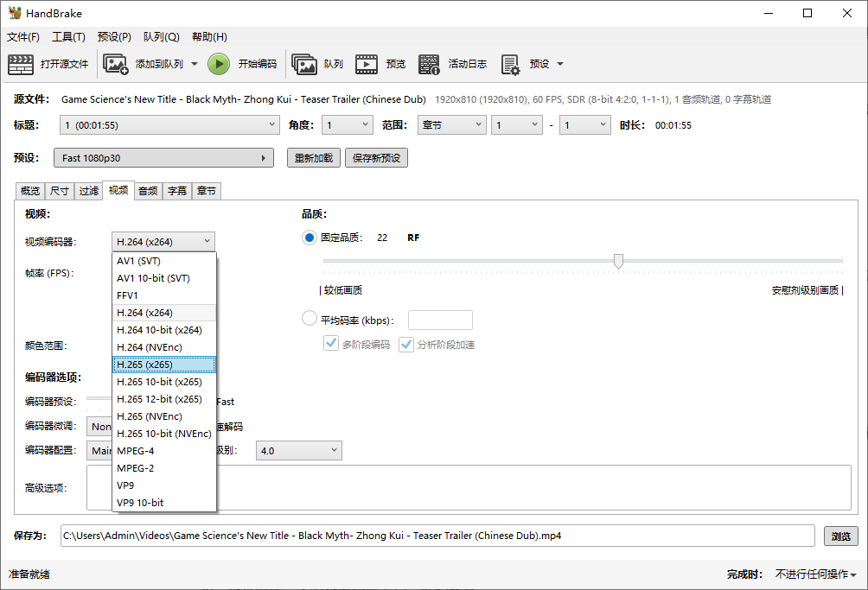Click the RF quality slider handle
The image size is (868, 590).
[x=618, y=261]
